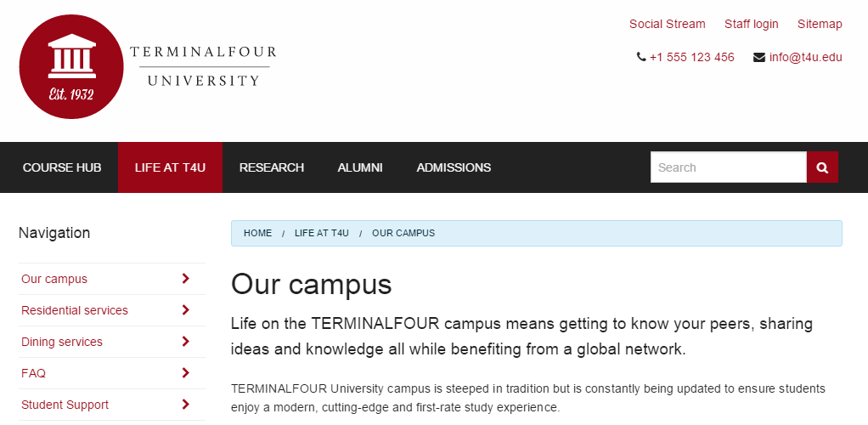Click the FAQ chevron arrow
The image size is (868, 425).
(x=186, y=373)
